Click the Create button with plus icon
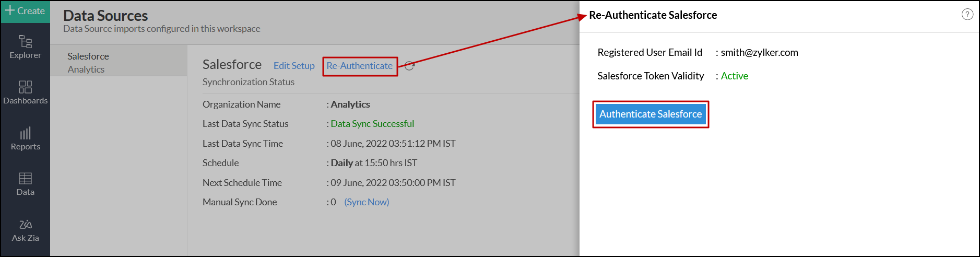Screen dimensions: 980x257 click(x=25, y=11)
